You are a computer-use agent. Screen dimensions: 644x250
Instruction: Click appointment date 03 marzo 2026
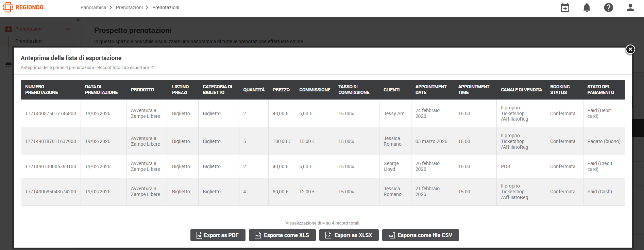(431, 141)
